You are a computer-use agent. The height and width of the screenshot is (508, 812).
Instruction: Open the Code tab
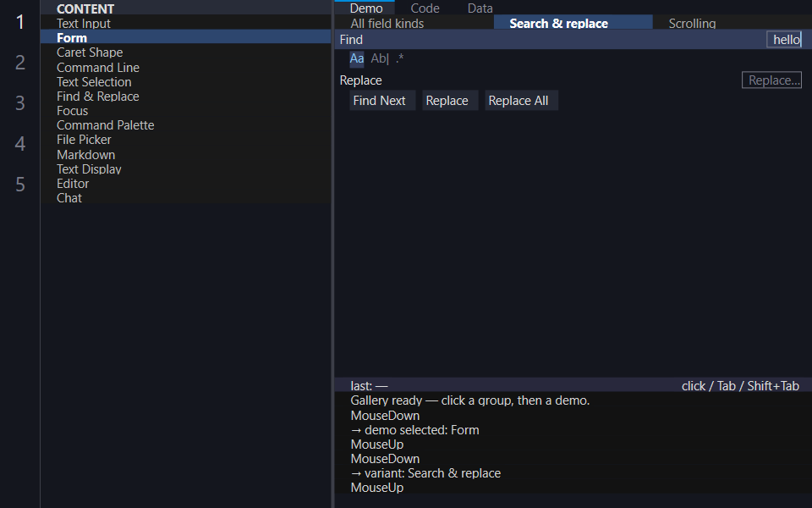[425, 8]
